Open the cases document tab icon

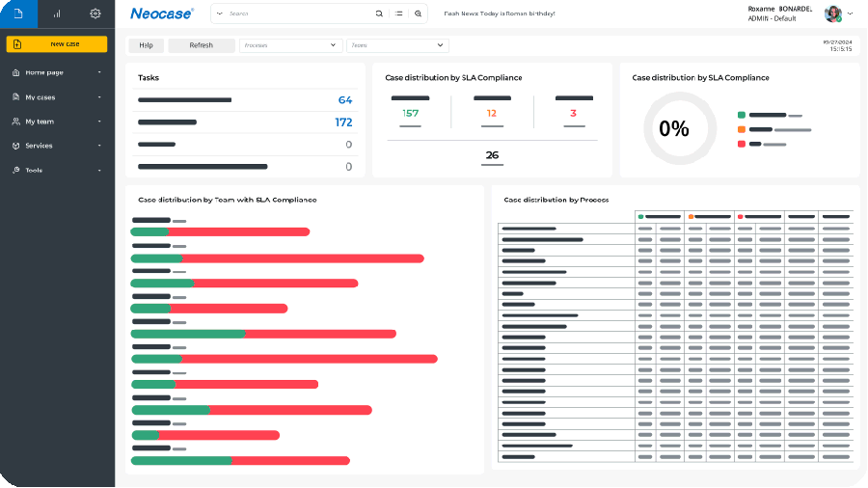pyautogui.click(x=18, y=14)
